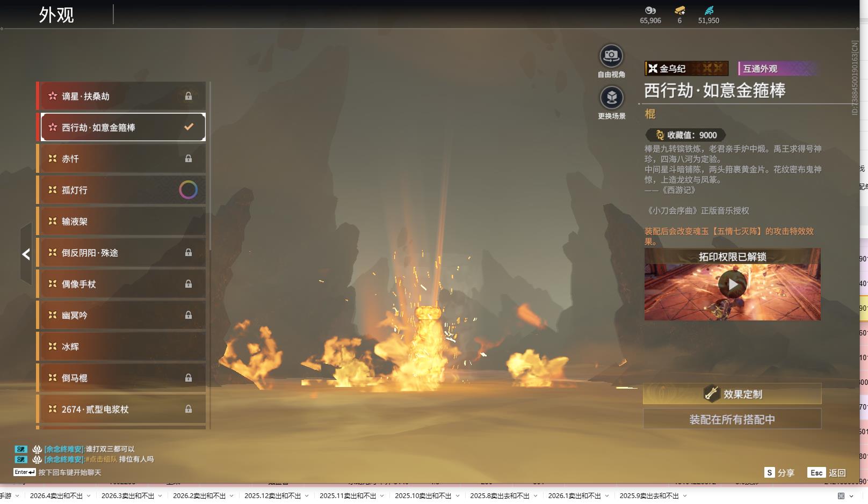The image size is (868, 504).
Task: Click the gold coin currency icon
Action: (x=650, y=10)
